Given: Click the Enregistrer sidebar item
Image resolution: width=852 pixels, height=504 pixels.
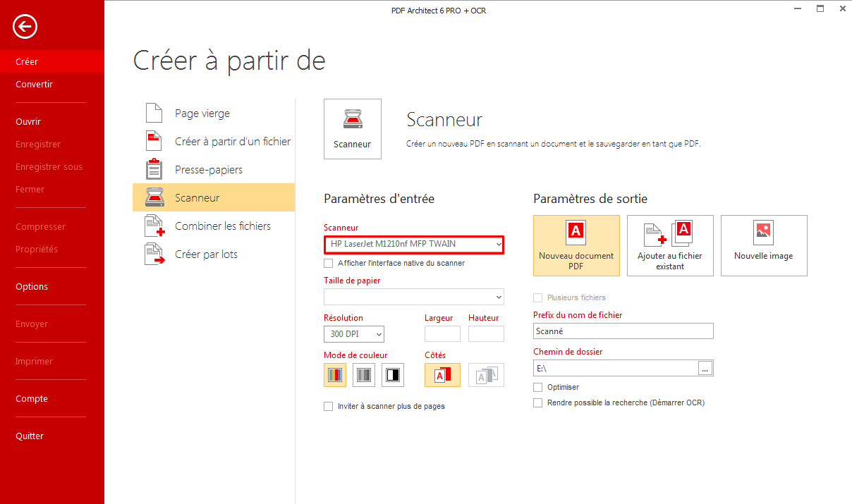Looking at the screenshot, I should point(38,144).
